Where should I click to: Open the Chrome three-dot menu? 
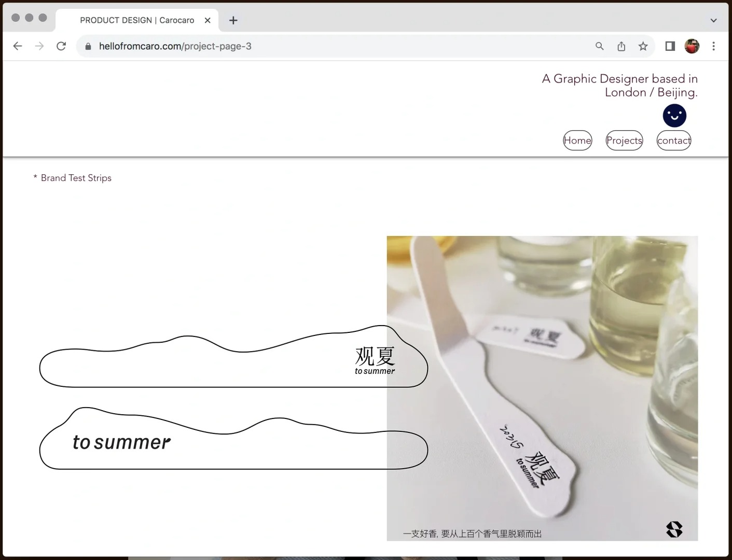714,46
